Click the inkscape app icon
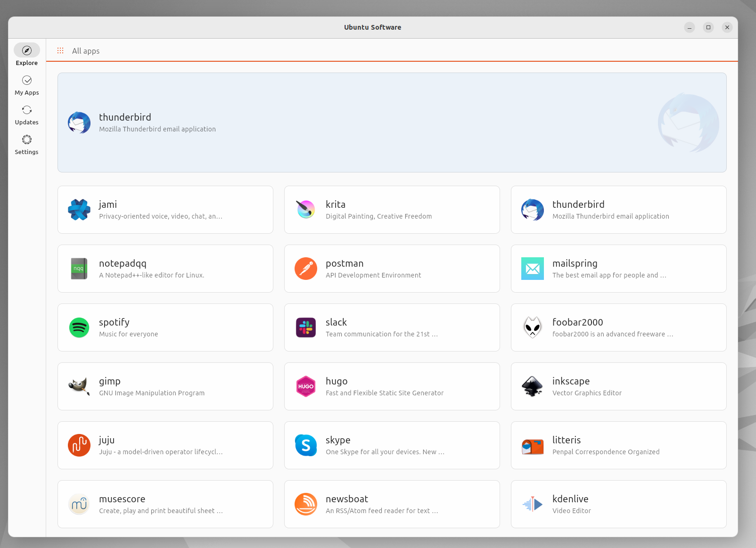The width and height of the screenshot is (756, 548). point(533,386)
